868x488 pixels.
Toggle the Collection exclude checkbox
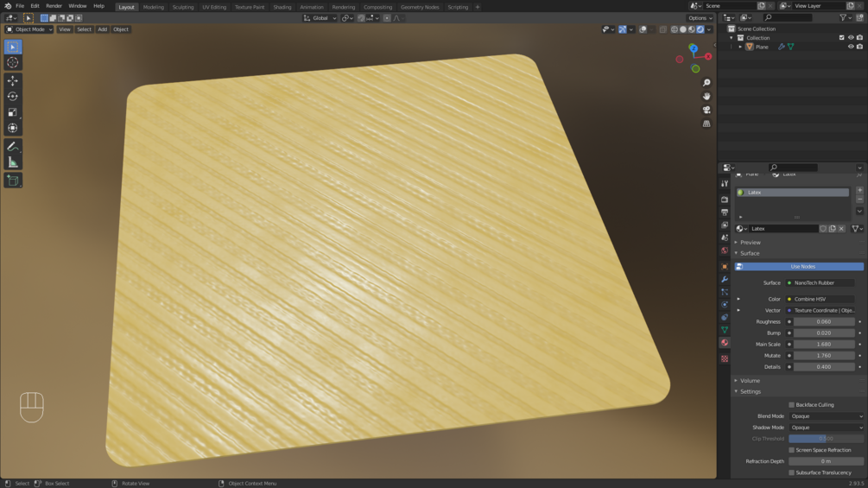841,38
